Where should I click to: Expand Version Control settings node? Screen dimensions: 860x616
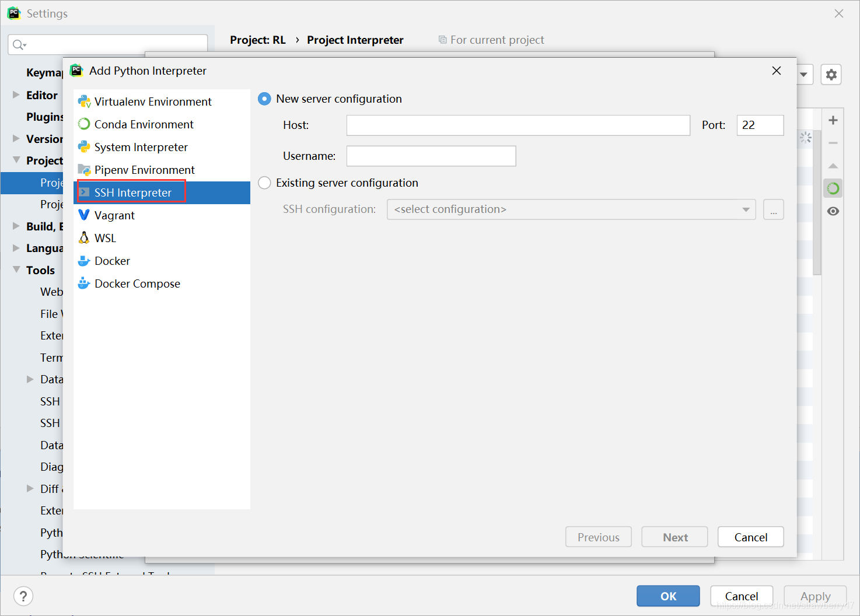pos(16,138)
